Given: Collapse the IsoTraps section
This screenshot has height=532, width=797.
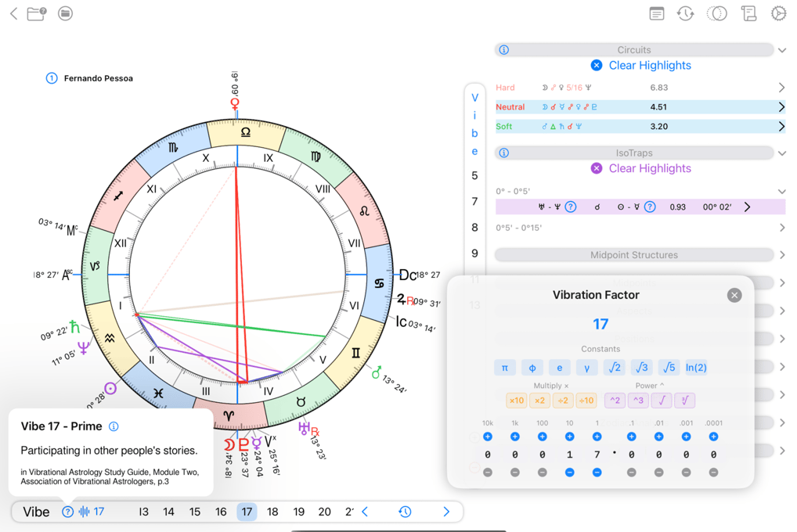Looking at the screenshot, I should (782, 153).
